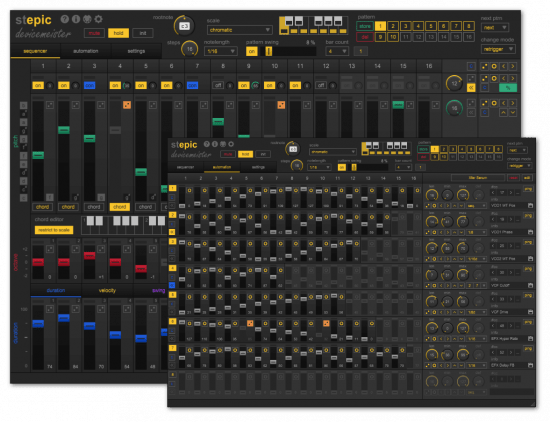
Task: Click help icon in front automation window
Action: [207, 144]
